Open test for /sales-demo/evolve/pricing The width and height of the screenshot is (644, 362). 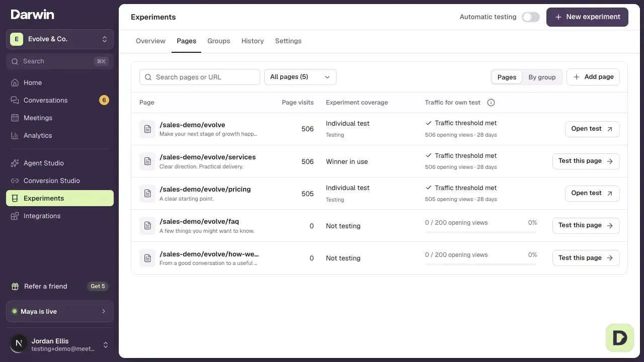(592, 194)
